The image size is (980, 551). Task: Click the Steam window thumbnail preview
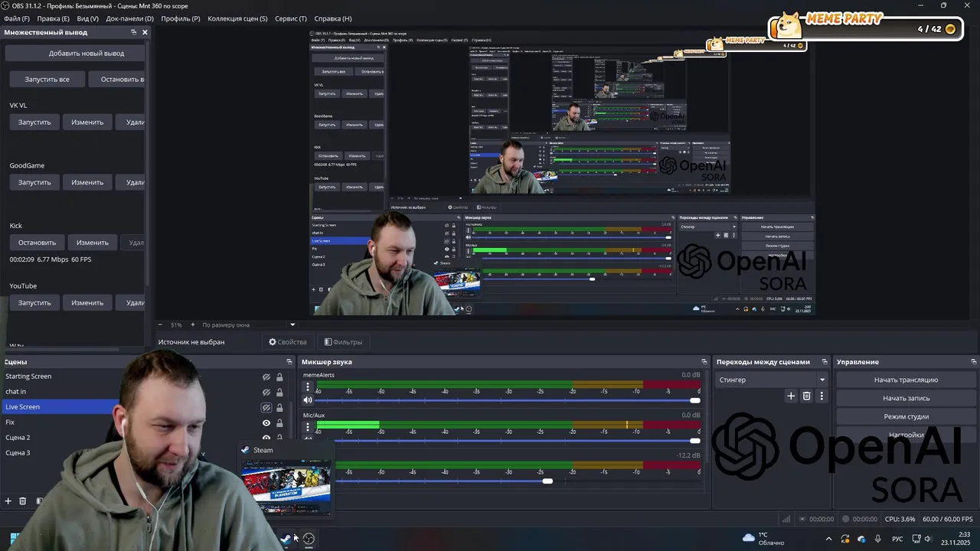[x=286, y=487]
